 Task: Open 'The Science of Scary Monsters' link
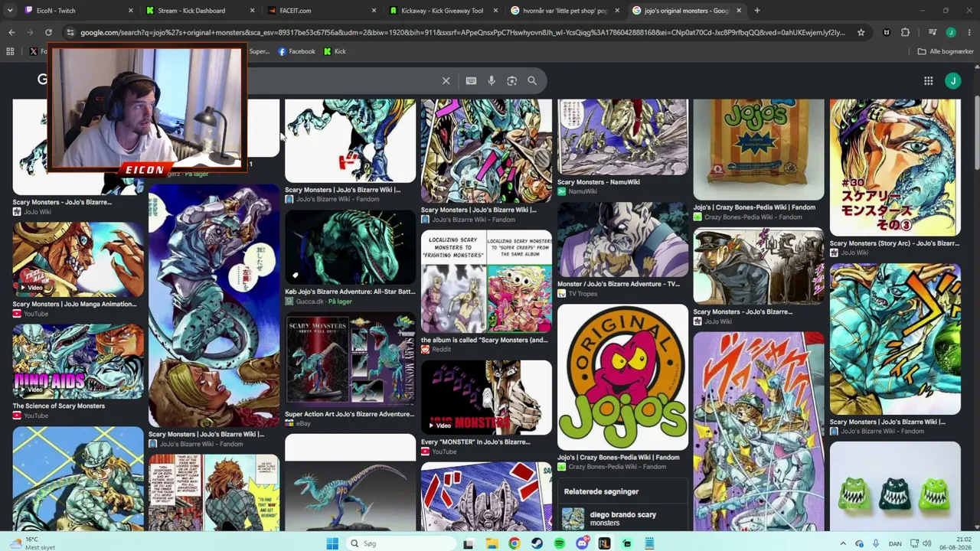[x=59, y=406]
